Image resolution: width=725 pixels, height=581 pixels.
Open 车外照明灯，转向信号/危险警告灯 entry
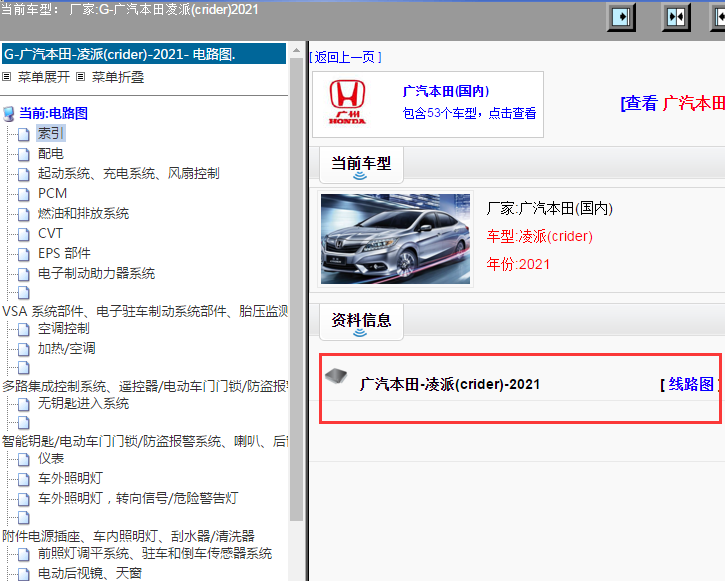coord(138,498)
